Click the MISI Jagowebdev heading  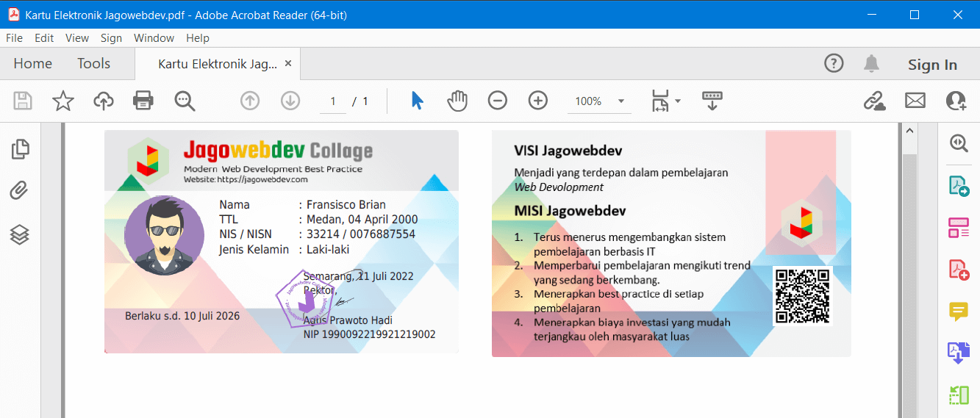[x=570, y=212]
